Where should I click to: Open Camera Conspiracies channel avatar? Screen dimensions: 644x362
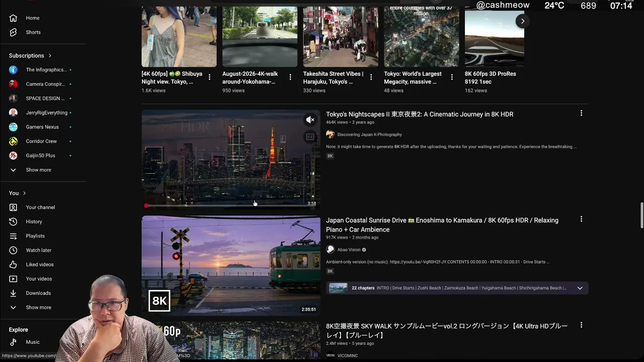point(13,84)
